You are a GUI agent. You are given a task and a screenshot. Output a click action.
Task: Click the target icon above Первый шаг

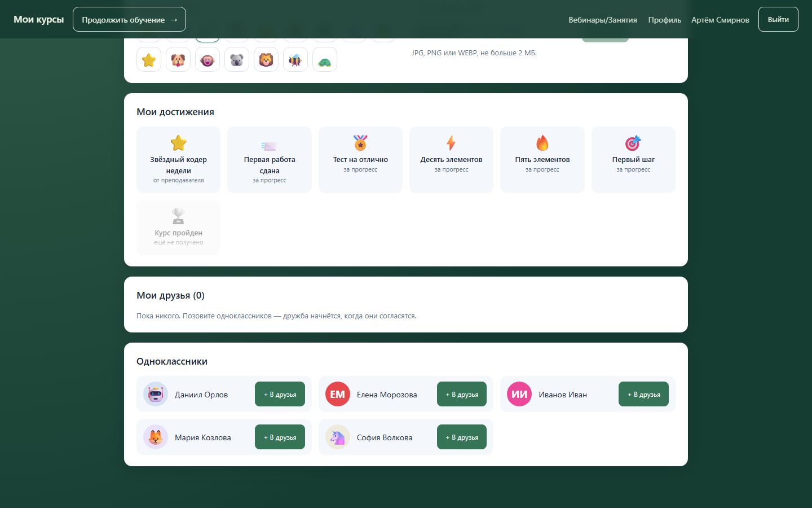click(633, 143)
